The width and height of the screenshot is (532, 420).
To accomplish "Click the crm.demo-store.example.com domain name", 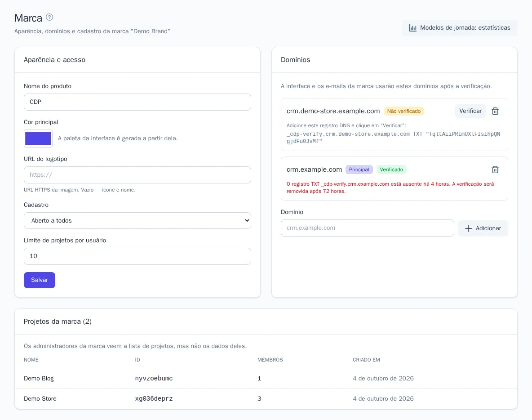I will click(x=333, y=111).
